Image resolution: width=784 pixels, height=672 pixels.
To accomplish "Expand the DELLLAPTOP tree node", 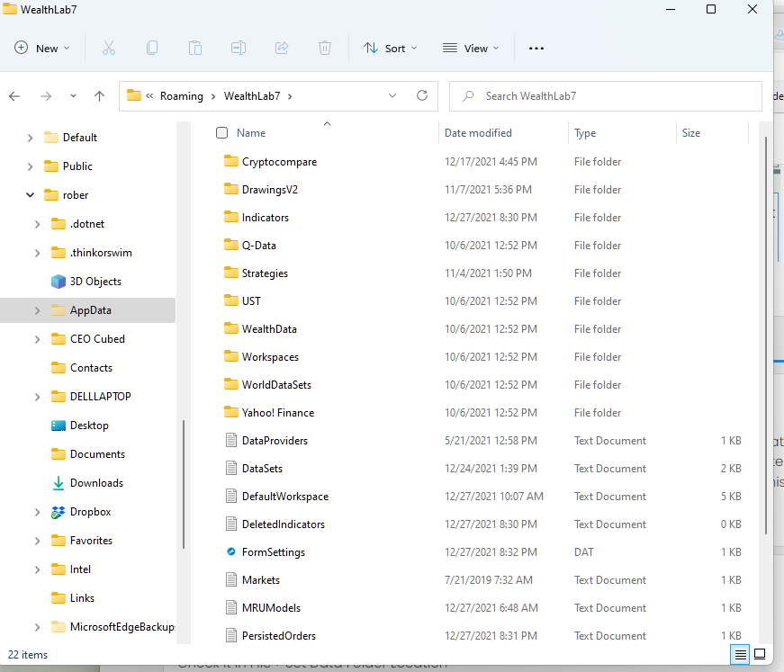I will (37, 397).
